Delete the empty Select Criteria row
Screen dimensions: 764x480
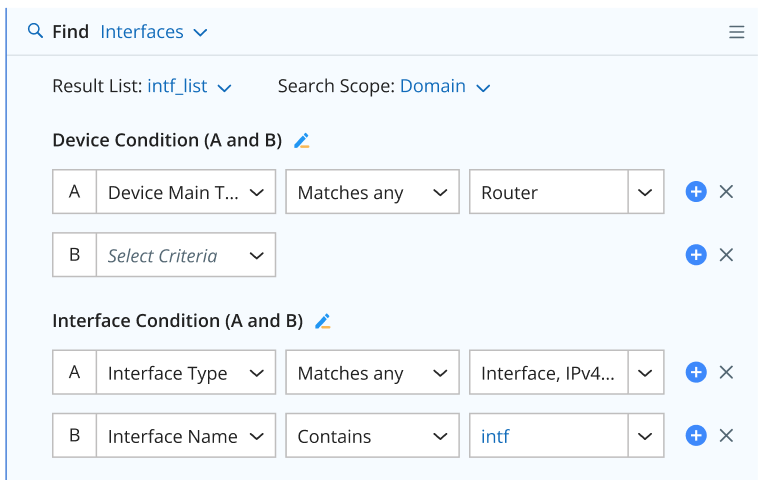(727, 255)
